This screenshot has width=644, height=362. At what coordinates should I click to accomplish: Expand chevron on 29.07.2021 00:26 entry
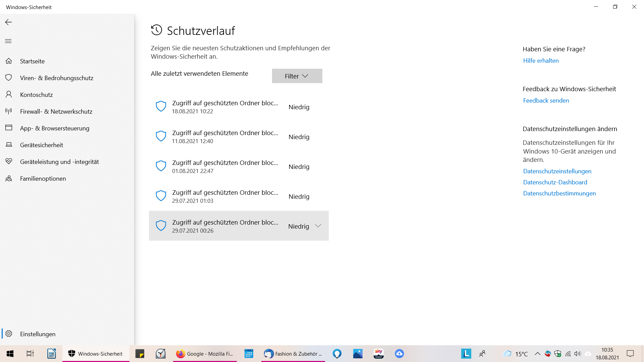click(318, 226)
